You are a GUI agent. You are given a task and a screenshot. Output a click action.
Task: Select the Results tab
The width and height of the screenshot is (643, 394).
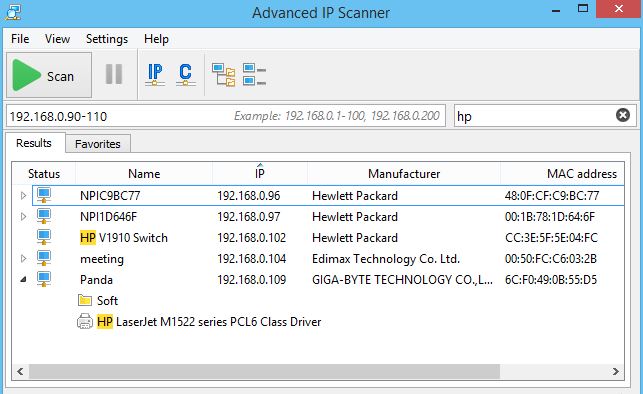pyautogui.click(x=34, y=143)
